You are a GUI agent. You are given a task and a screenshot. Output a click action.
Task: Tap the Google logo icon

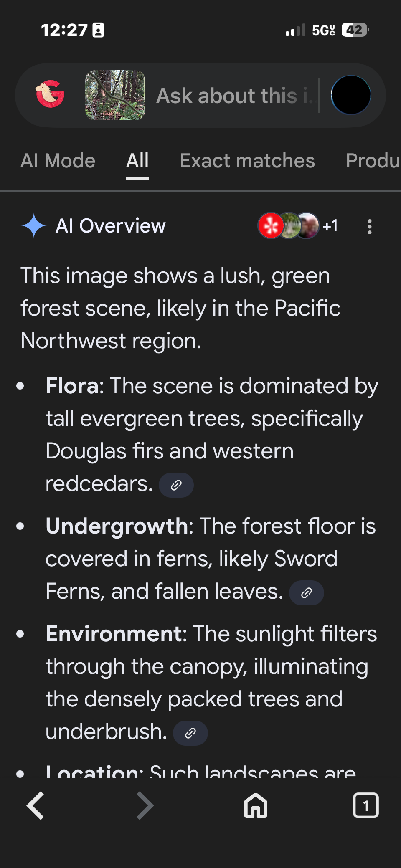[51, 94]
